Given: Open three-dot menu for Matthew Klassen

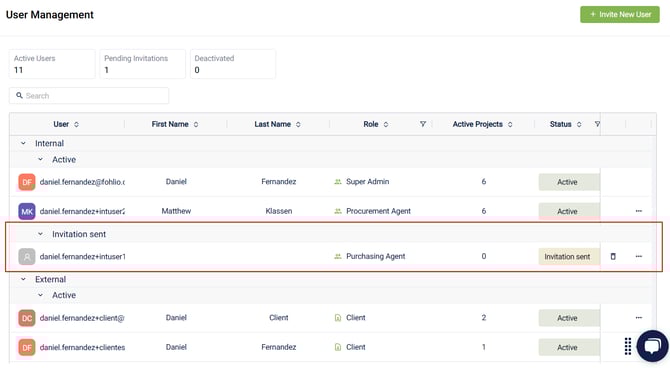Looking at the screenshot, I should pyautogui.click(x=638, y=211).
